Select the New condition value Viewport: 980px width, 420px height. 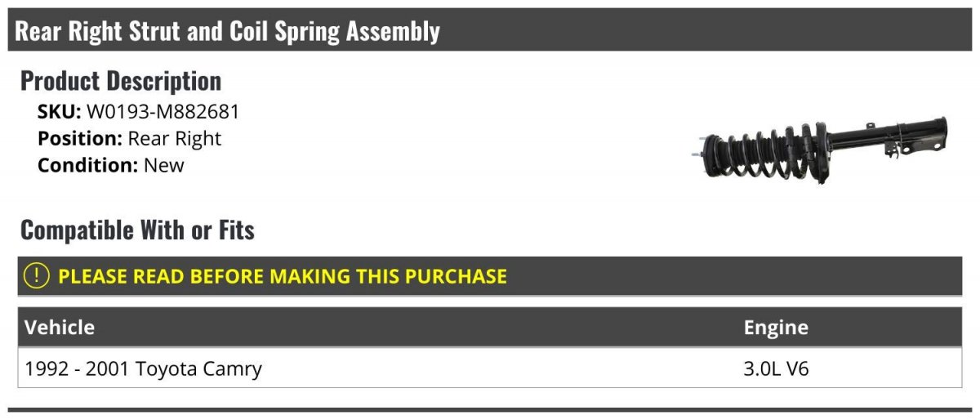click(x=164, y=165)
